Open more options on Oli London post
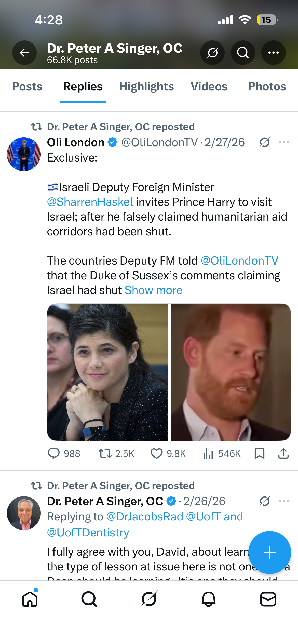The width and height of the screenshot is (298, 644). [284, 142]
